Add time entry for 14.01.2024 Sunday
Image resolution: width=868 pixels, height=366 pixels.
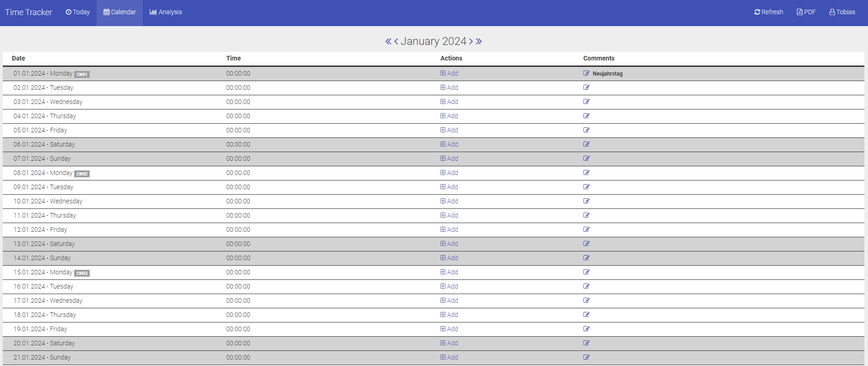point(449,258)
